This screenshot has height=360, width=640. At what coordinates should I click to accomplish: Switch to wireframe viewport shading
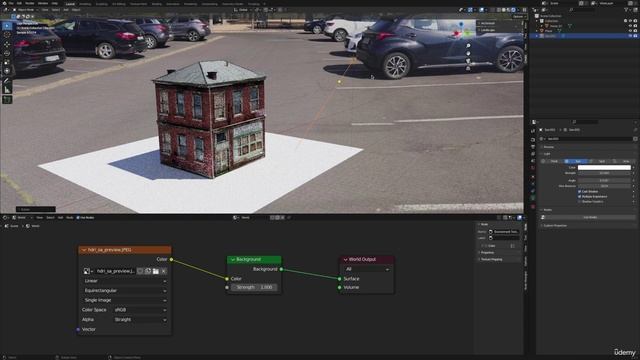click(498, 10)
